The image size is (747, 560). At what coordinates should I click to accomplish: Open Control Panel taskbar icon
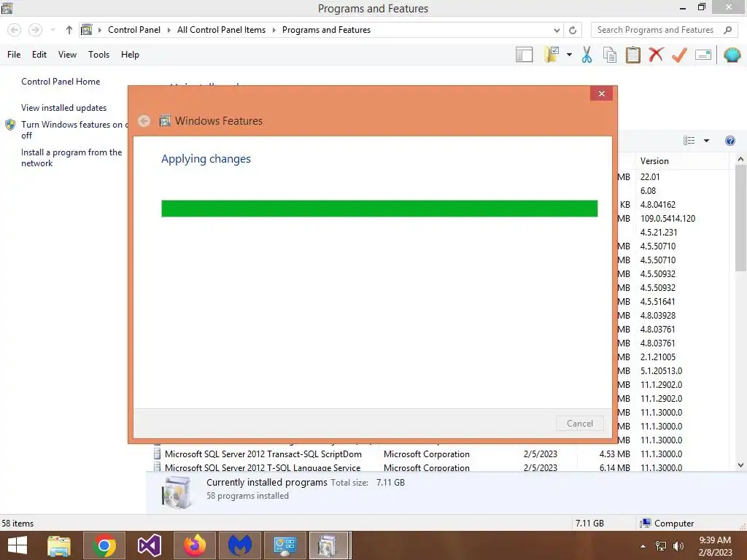tap(285, 545)
